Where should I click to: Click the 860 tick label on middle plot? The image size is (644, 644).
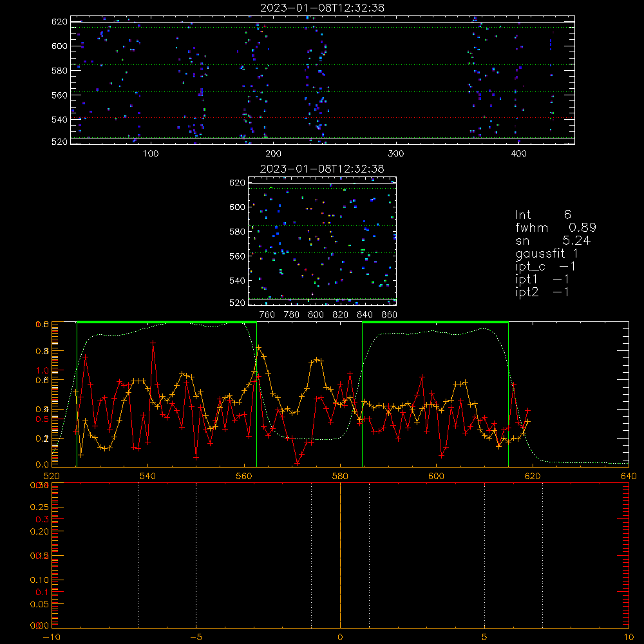click(x=390, y=315)
